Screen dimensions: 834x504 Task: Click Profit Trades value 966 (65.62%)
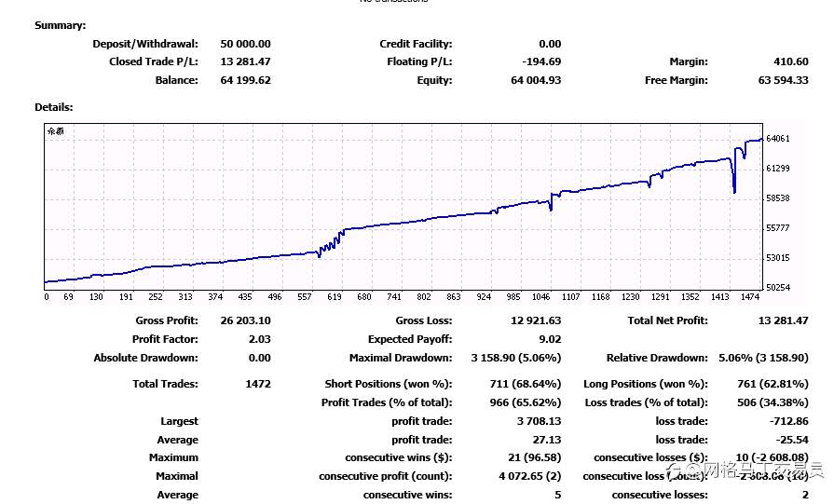[x=525, y=402]
